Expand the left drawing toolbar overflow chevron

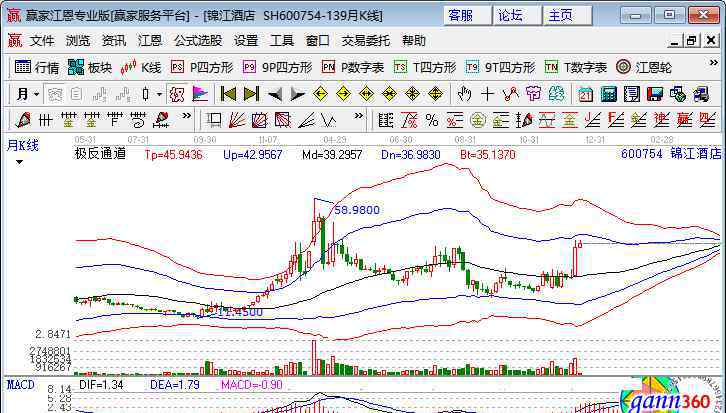(186, 116)
